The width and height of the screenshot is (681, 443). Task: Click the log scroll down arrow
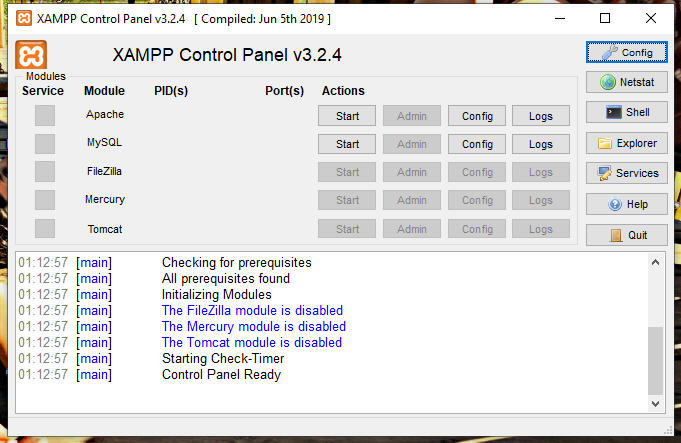655,404
